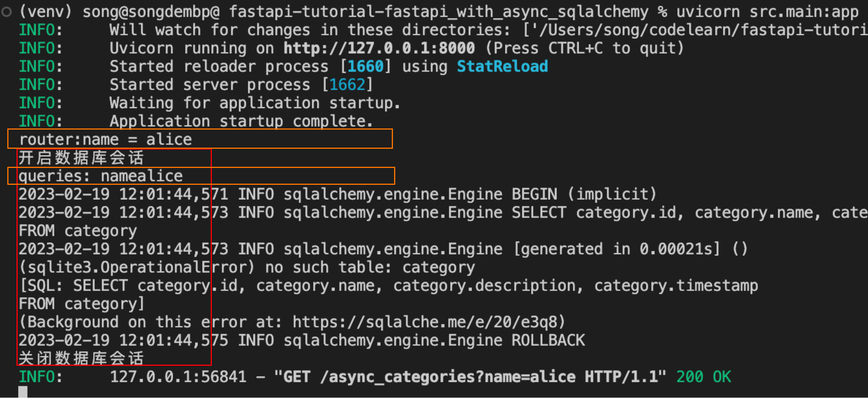The height and width of the screenshot is (398, 868).
Task: Click 'no such table: category' error text
Action: point(370,267)
